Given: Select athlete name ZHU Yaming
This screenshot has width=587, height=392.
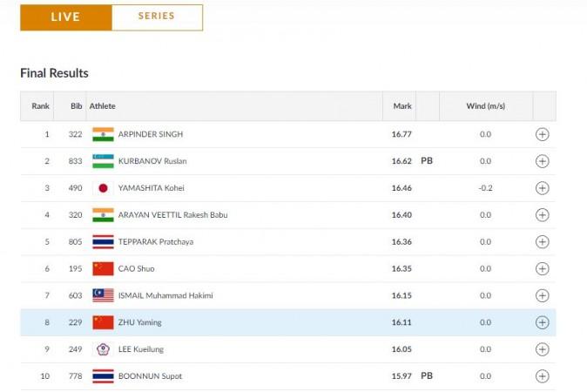Looking at the screenshot, I should tap(140, 322).
